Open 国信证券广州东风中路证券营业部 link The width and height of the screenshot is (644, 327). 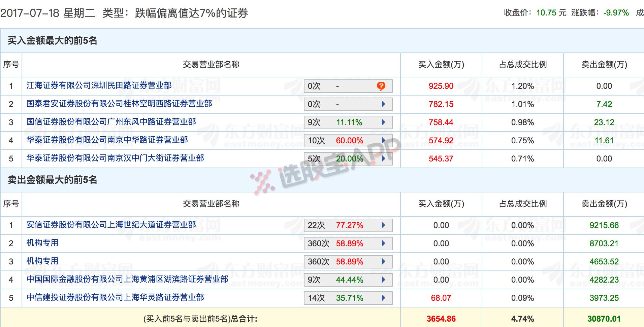tap(111, 122)
